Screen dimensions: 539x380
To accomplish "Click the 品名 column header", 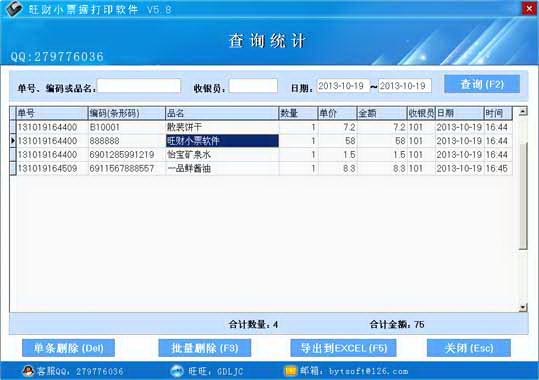I will point(222,113).
